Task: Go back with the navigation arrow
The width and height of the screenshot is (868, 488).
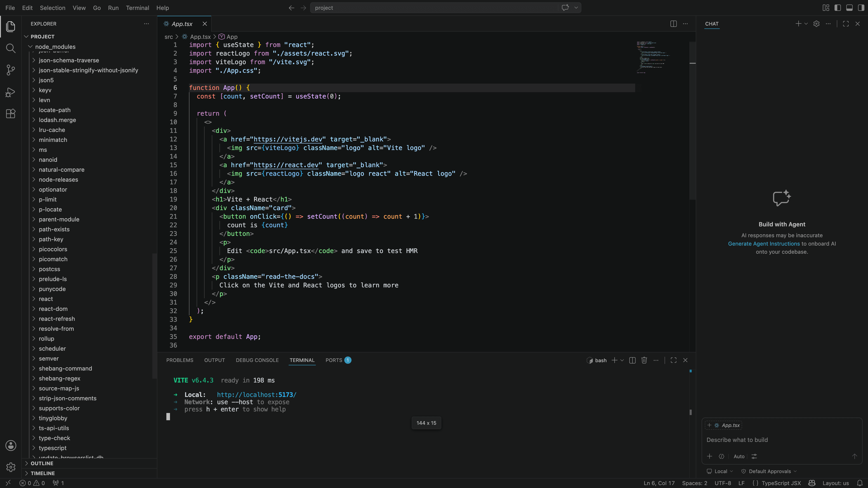Action: pos(291,8)
